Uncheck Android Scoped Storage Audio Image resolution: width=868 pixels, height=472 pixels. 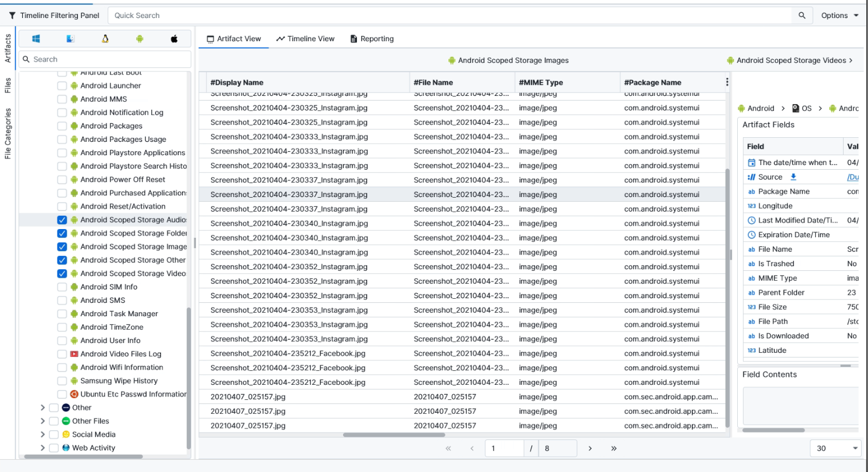pyautogui.click(x=62, y=220)
